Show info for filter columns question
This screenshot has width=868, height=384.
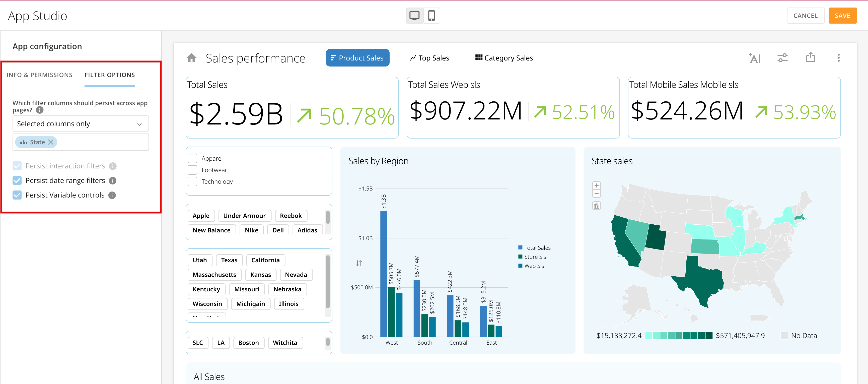40,110
